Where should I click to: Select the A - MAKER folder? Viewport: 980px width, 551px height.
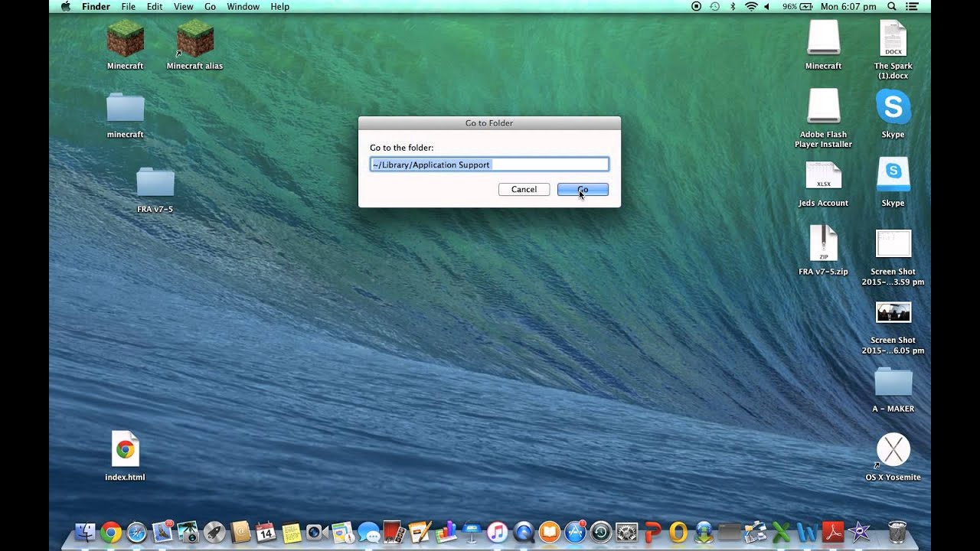(893, 382)
